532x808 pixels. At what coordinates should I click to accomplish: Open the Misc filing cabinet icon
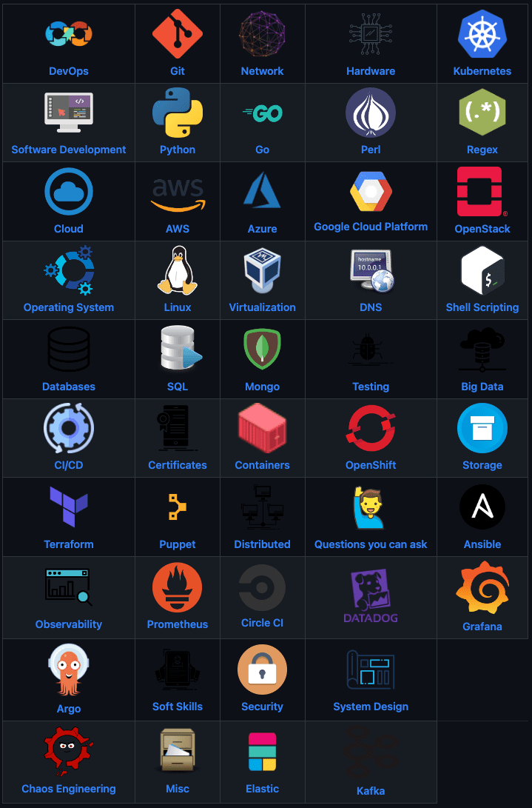(x=177, y=749)
